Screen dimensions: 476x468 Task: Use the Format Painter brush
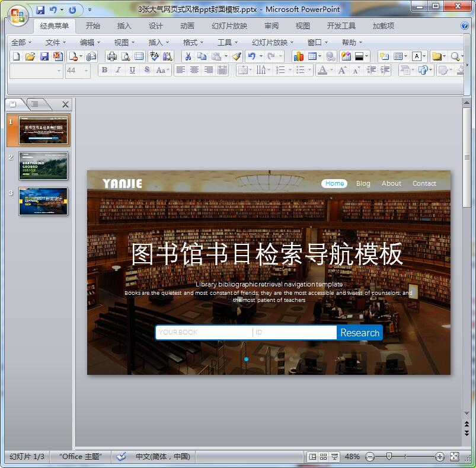(x=237, y=56)
